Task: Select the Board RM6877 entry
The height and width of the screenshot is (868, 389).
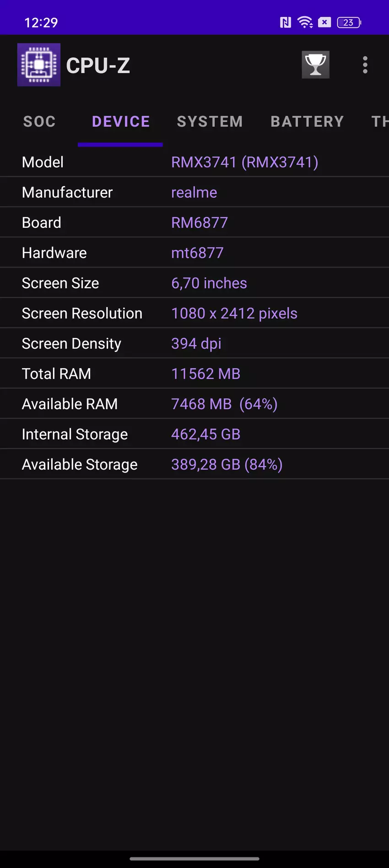Action: coord(199,223)
